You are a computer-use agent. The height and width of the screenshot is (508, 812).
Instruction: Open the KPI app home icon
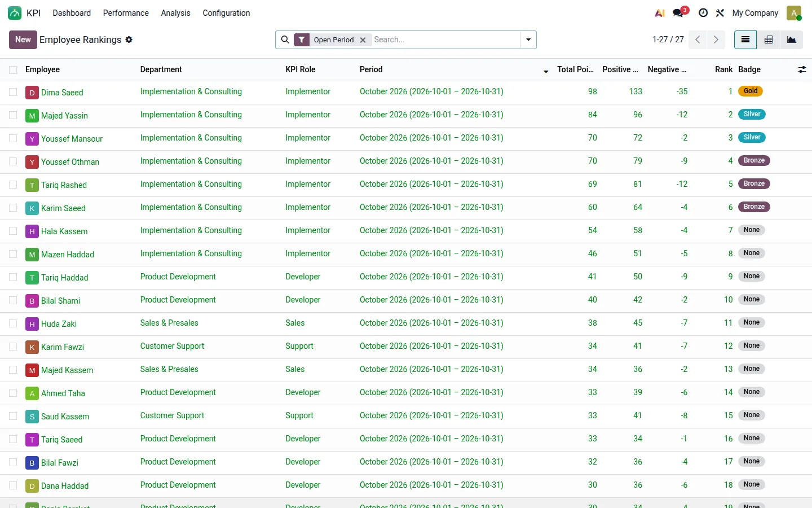15,13
